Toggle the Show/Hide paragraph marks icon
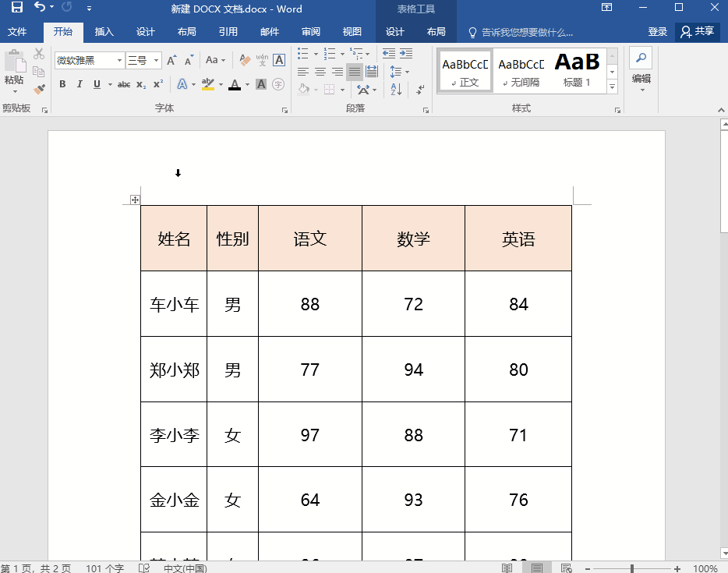The image size is (728, 573). [419, 88]
